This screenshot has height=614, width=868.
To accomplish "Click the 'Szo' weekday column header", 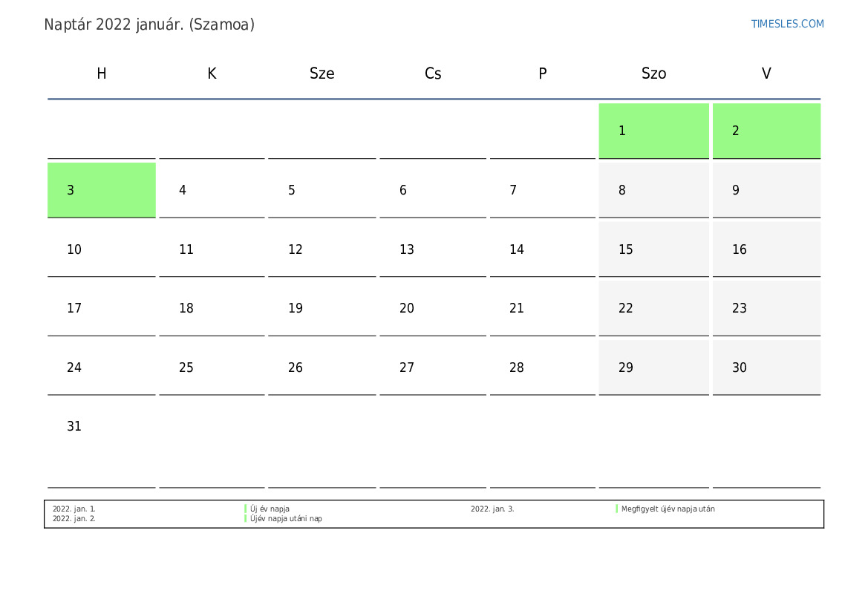I will (x=653, y=74).
